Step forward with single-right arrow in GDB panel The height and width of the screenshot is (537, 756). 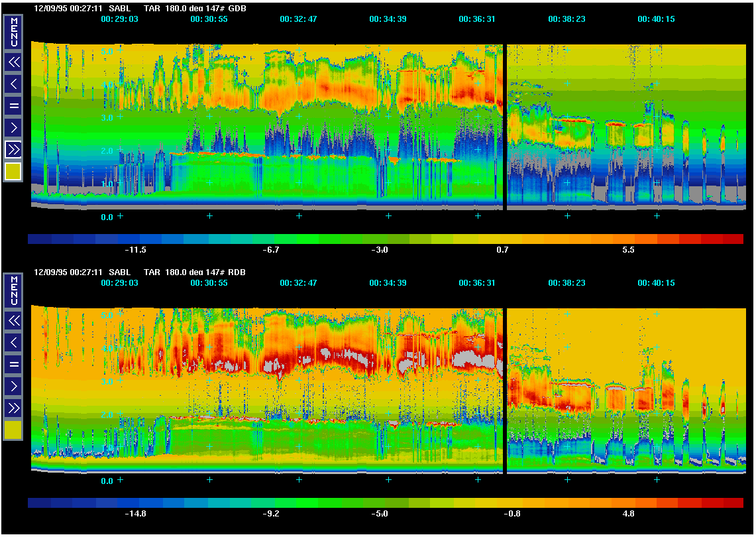click(x=13, y=127)
